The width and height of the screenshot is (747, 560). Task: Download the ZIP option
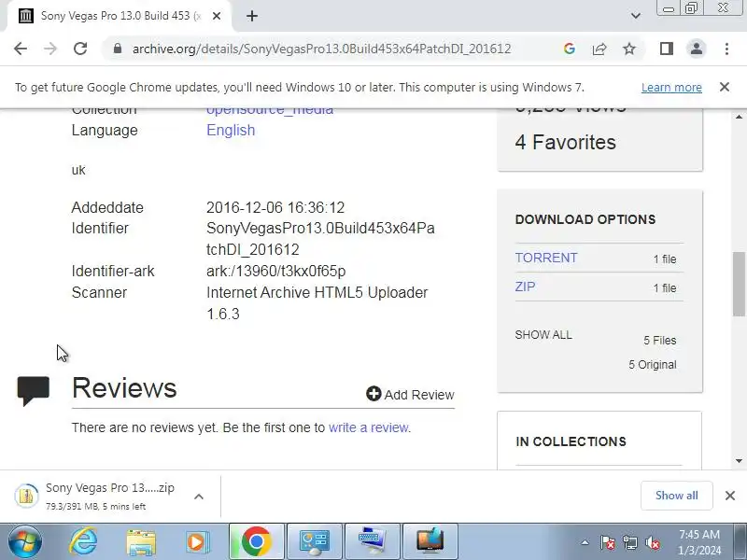coord(525,287)
